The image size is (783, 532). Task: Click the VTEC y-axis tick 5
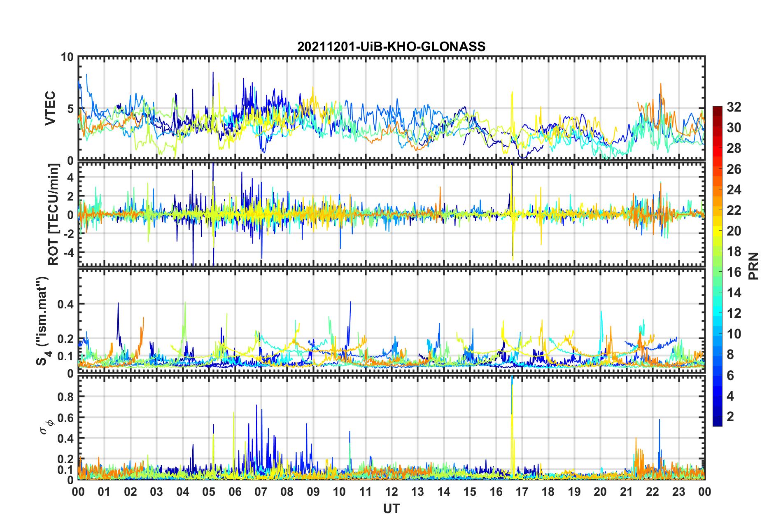pyautogui.click(x=70, y=109)
